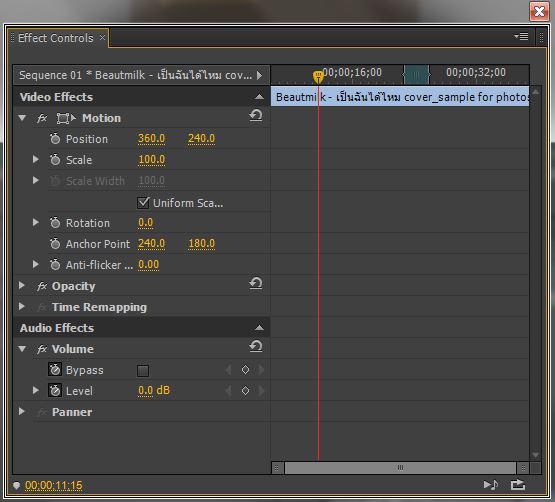Image resolution: width=555 pixels, height=502 pixels.
Task: Toggle Anti-flicker animation stopwatch
Action: [55, 264]
